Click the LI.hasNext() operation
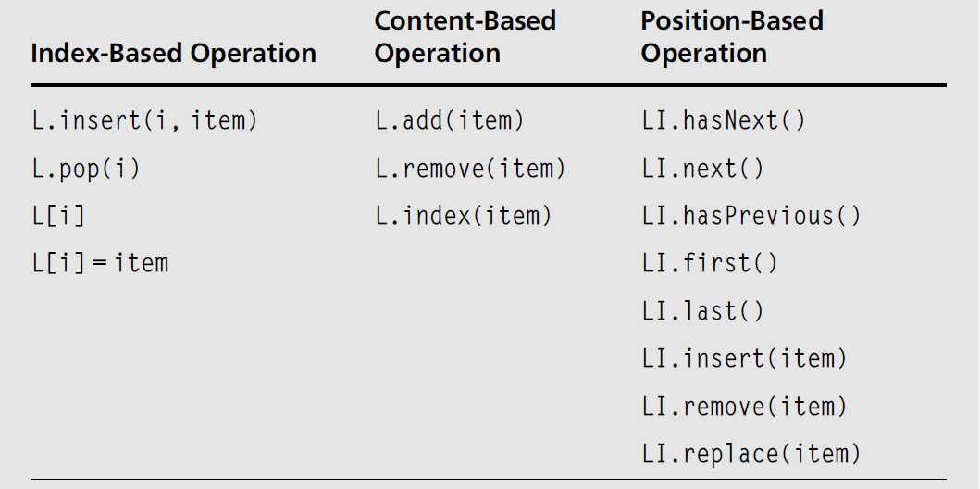This screenshot has width=980, height=489. tap(724, 120)
